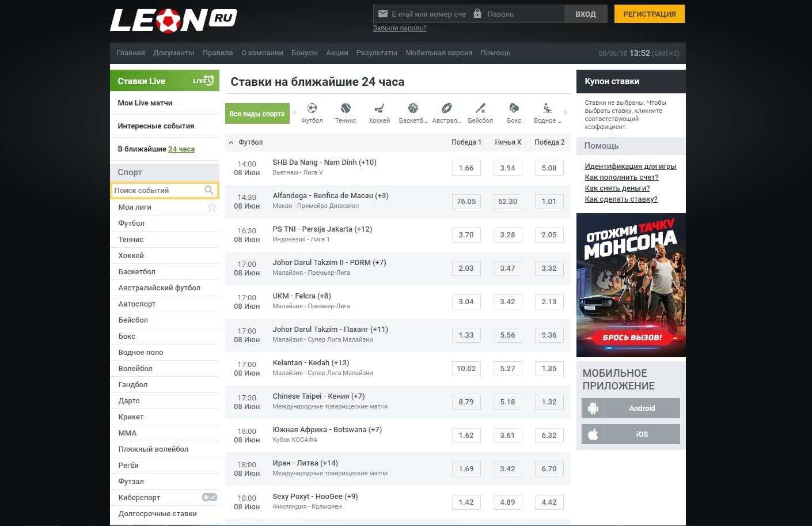Viewport: 812px width, 526px height.
Task: Click the ВХОД login button
Action: [586, 14]
